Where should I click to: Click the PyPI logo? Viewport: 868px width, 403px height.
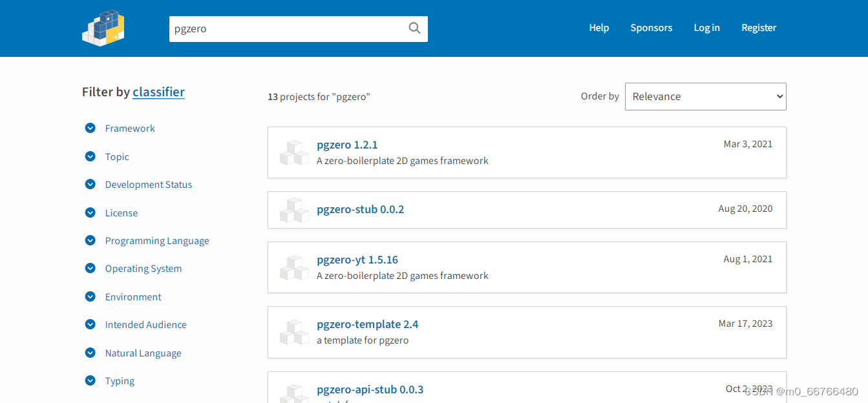click(x=103, y=28)
